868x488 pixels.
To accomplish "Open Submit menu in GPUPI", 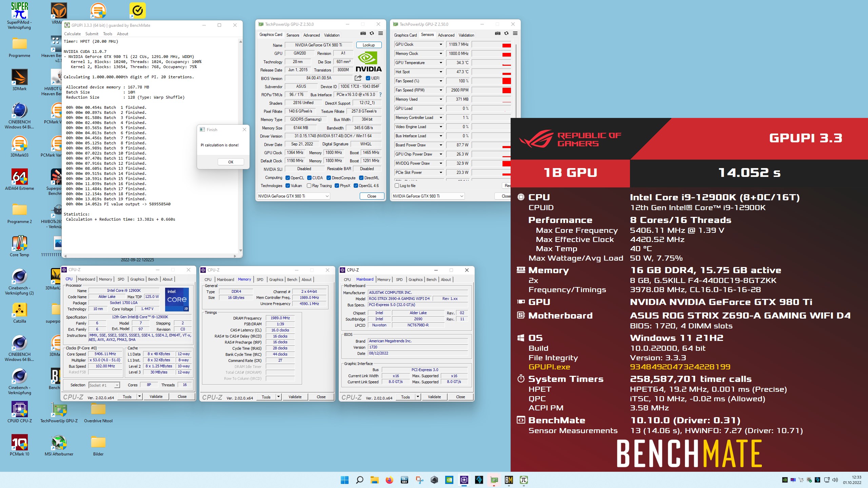I will pos(92,34).
